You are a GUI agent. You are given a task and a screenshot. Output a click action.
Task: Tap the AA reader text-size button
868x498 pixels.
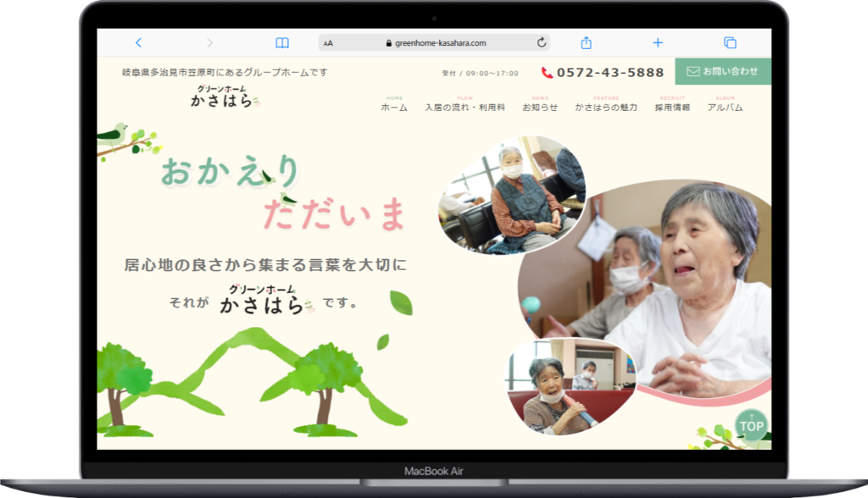click(328, 43)
